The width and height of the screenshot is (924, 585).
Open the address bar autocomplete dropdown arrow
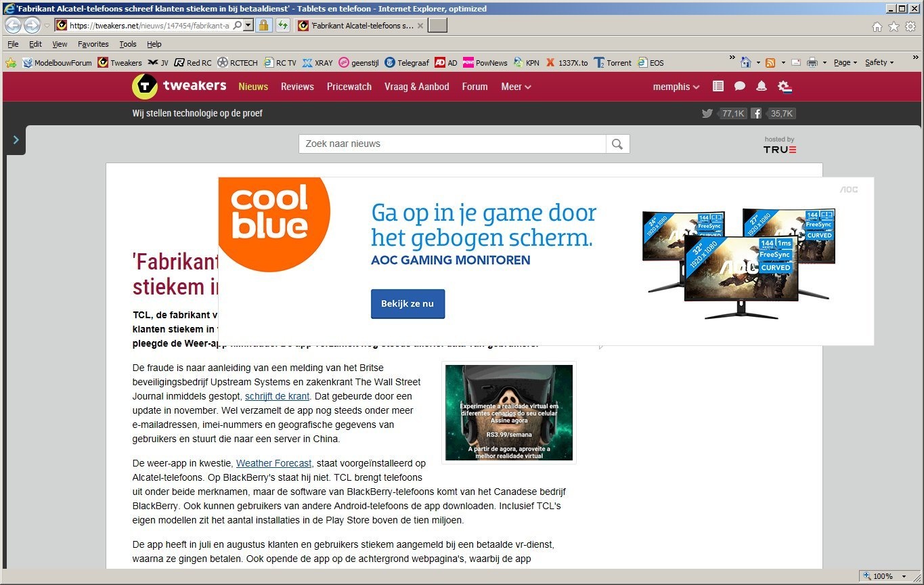(248, 26)
